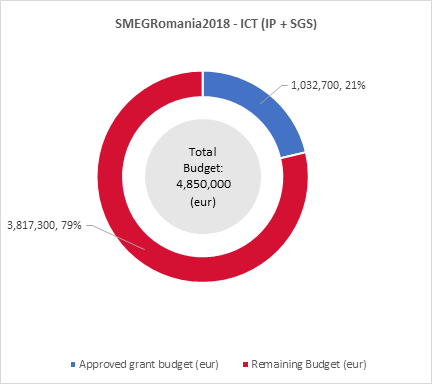The width and height of the screenshot is (432, 384).
Task: Click the (eur) text inside the center circle
Action: click(203, 202)
